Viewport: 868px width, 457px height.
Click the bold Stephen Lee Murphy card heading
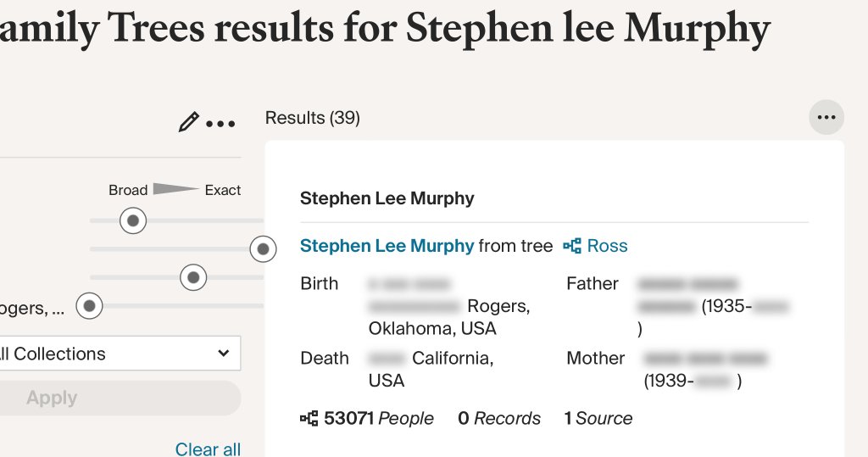[x=387, y=199]
